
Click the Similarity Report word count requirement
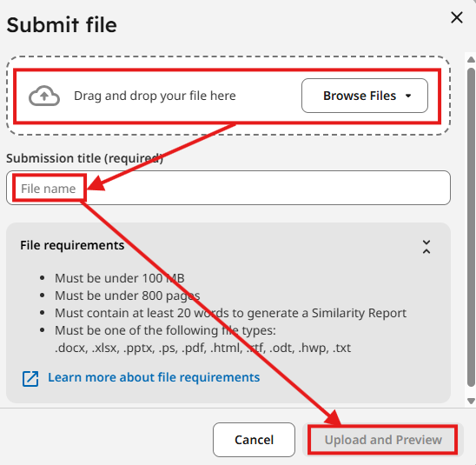pos(230,313)
